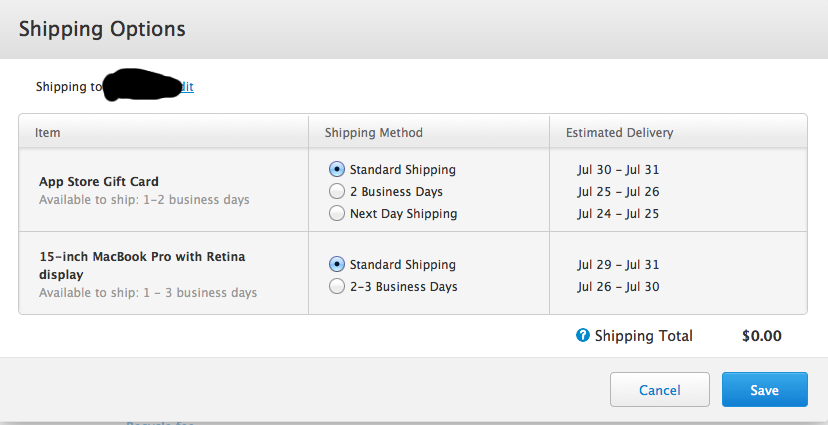Click the $0.00 shipping total amount
The width and height of the screenshot is (828, 425).
[x=761, y=336]
